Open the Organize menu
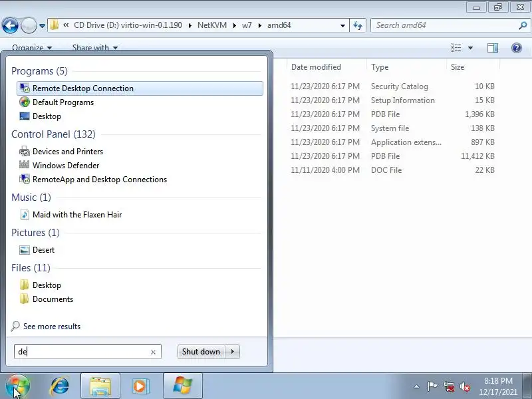 [x=32, y=47]
